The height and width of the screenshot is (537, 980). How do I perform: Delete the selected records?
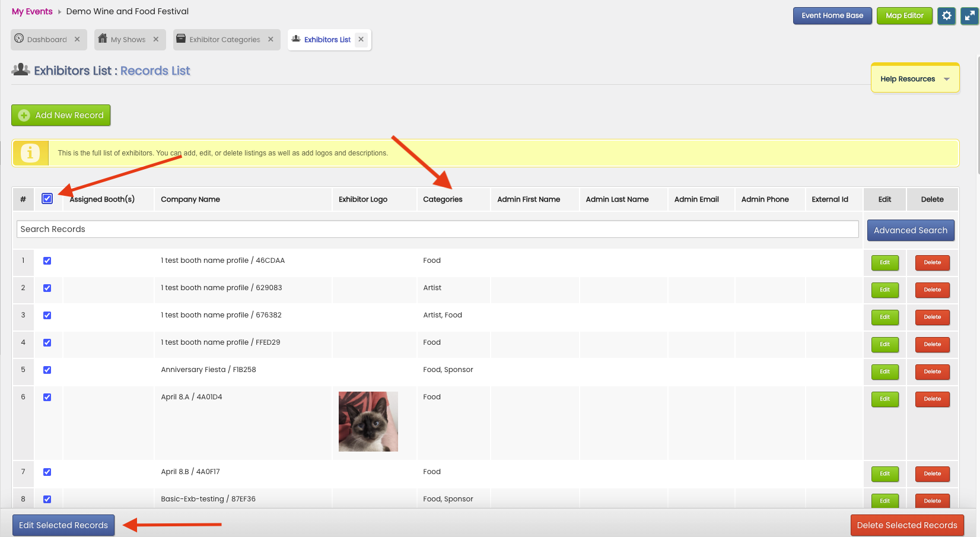point(907,525)
